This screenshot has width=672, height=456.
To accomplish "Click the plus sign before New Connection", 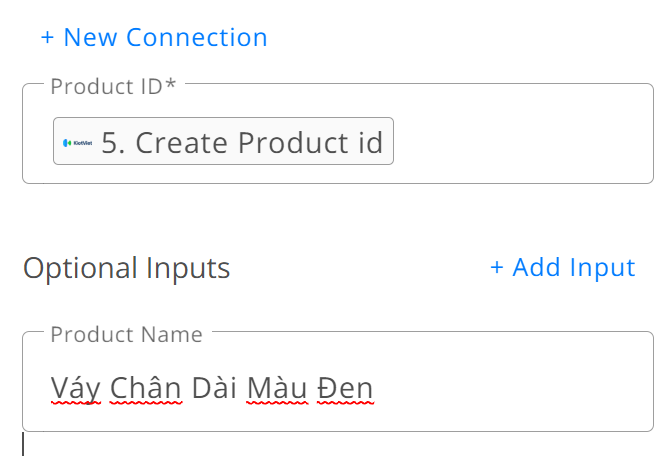I will [48, 38].
